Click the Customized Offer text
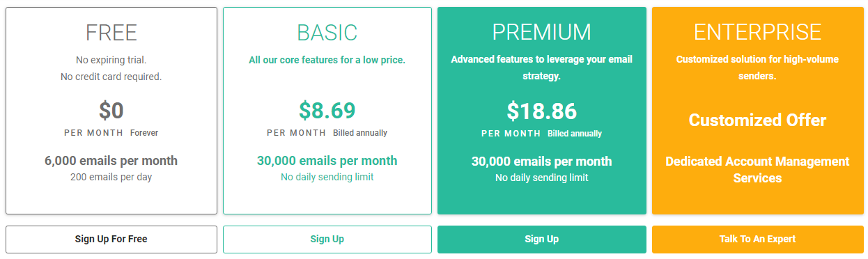The height and width of the screenshot is (259, 868). tap(757, 120)
